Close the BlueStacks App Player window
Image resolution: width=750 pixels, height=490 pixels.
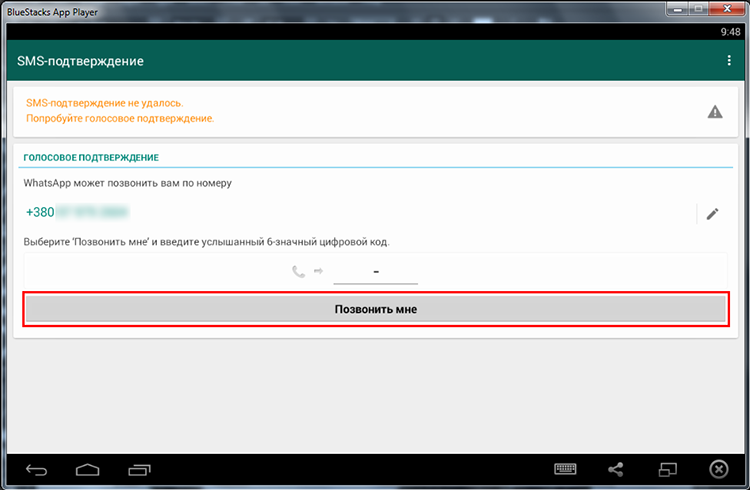(727, 9)
